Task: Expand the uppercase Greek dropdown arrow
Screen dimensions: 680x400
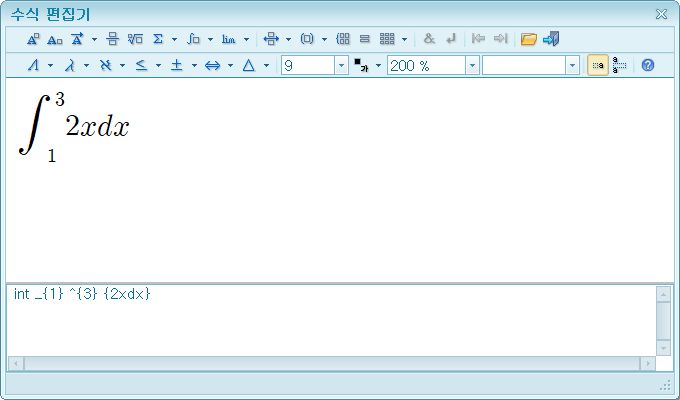Action: (50, 66)
